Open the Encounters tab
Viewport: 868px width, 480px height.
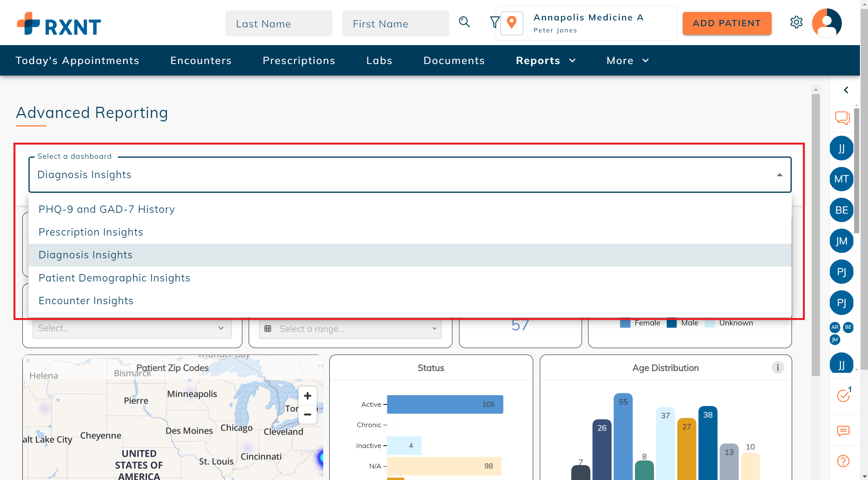click(201, 61)
